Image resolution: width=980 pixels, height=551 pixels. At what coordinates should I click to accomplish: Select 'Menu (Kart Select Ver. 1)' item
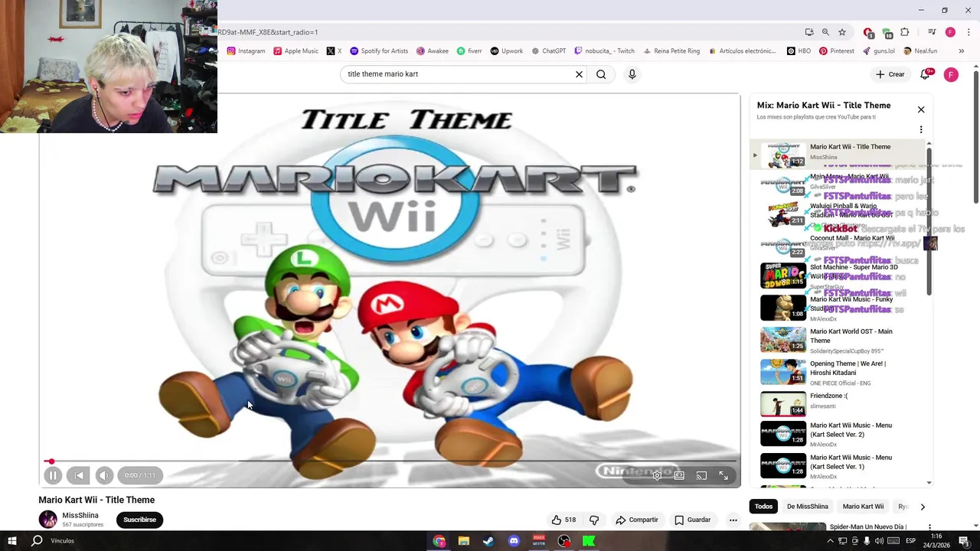[838, 466]
